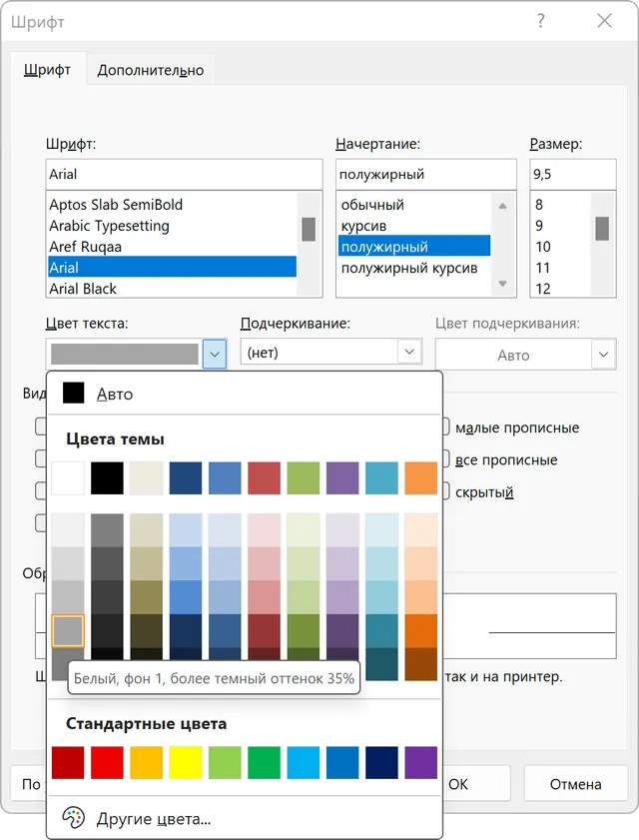The width and height of the screenshot is (639, 840).
Task: Pick dark blue theme color in top row
Action: (186, 477)
